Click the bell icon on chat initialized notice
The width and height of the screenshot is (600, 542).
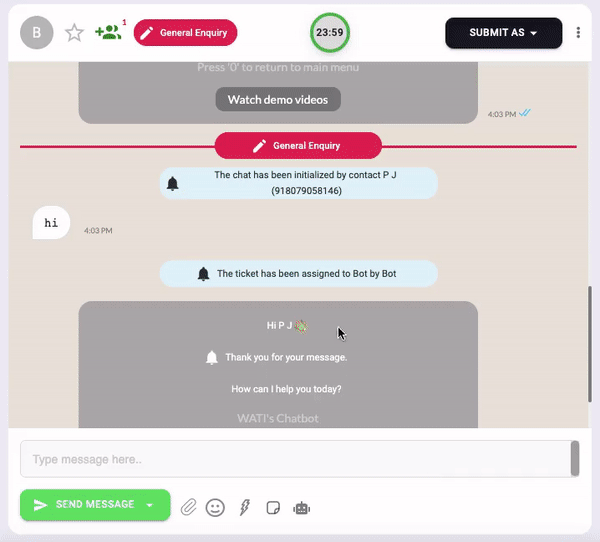[x=173, y=184]
